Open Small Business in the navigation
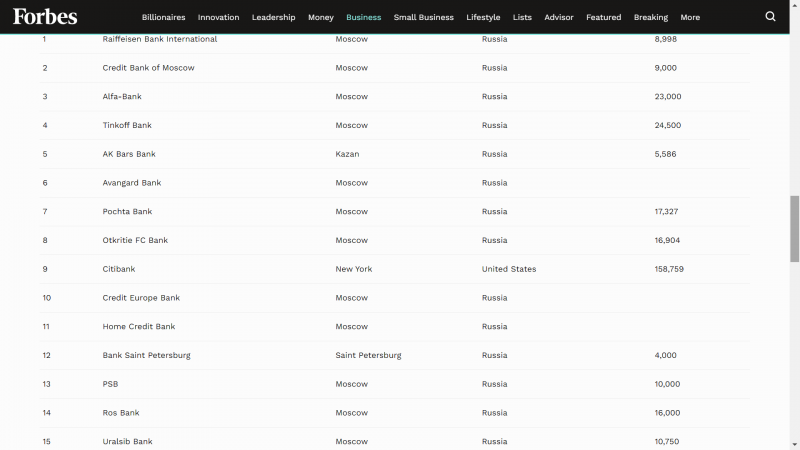The image size is (800, 450). pyautogui.click(x=423, y=17)
